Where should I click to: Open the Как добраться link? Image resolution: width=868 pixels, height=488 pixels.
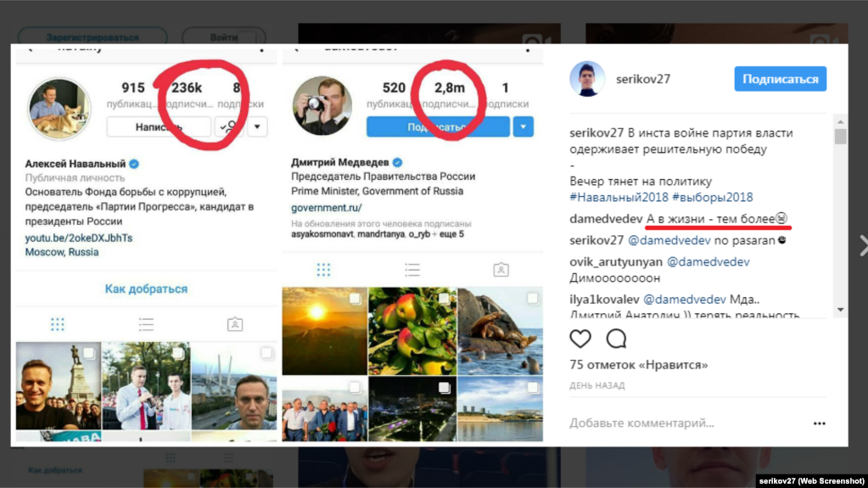coord(146,289)
